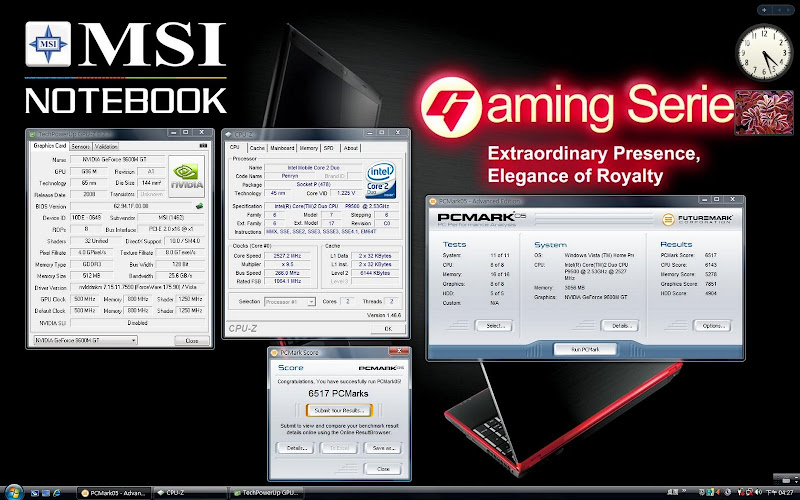Click the Futuremark logo in PCMark05
This screenshot has width=800, height=500.
click(697, 219)
